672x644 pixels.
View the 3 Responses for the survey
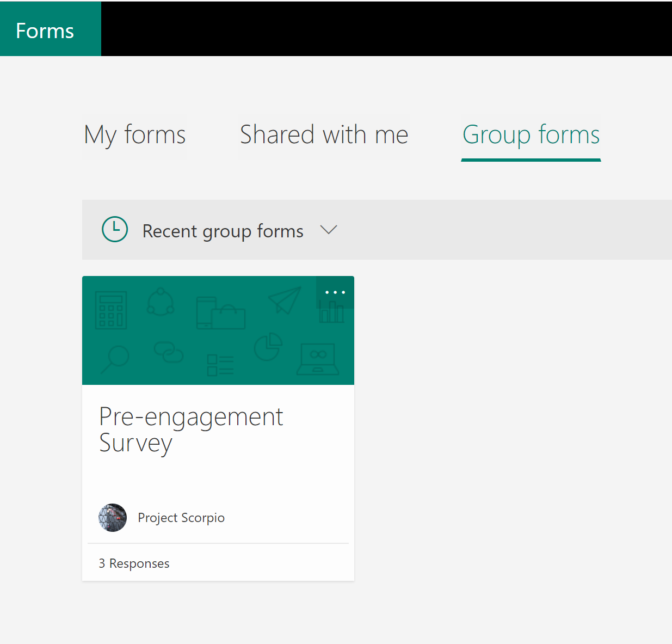(x=134, y=563)
